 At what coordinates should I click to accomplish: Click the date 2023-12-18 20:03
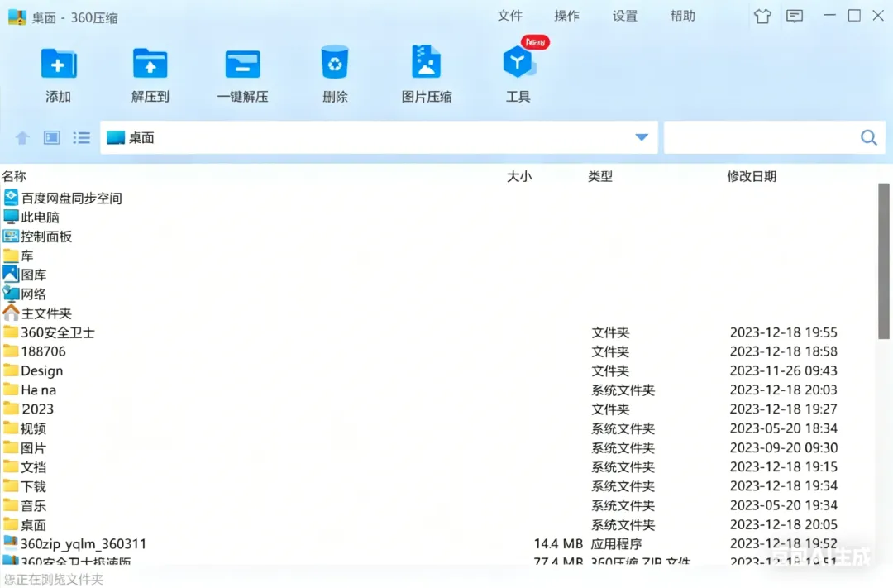pyautogui.click(x=783, y=390)
